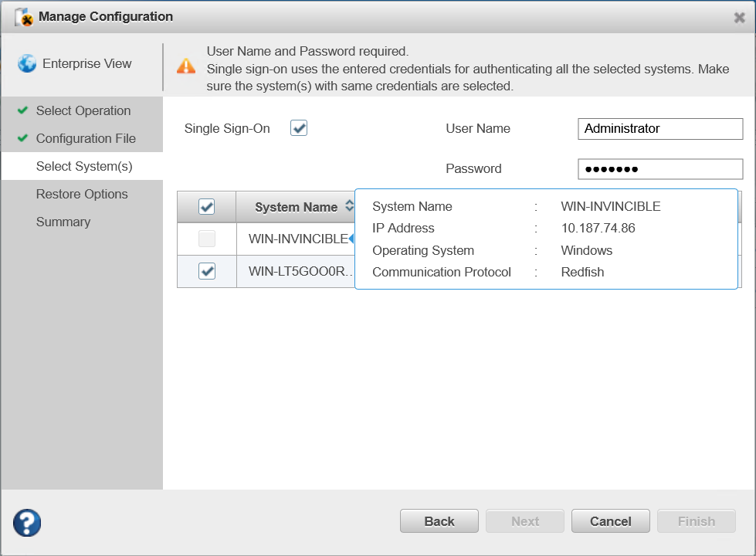The image size is (756, 556).
Task: Click the green checkmark beside Select Operation
Action: (22, 110)
